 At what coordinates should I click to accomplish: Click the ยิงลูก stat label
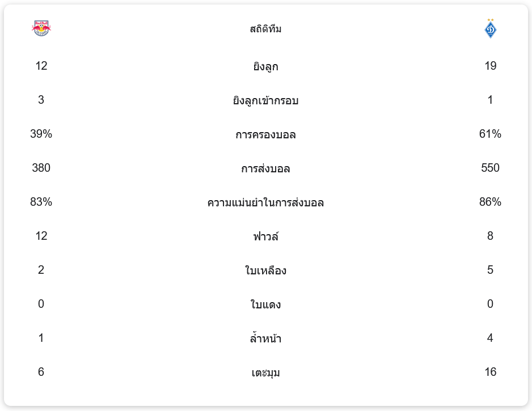265,66
